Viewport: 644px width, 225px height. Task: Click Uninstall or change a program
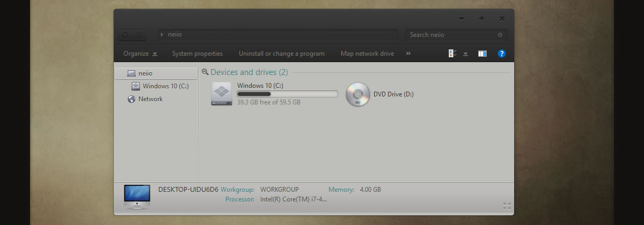click(x=282, y=54)
